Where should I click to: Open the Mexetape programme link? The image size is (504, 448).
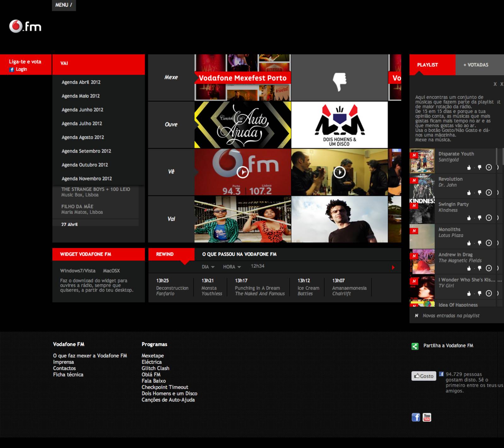pyautogui.click(x=152, y=356)
